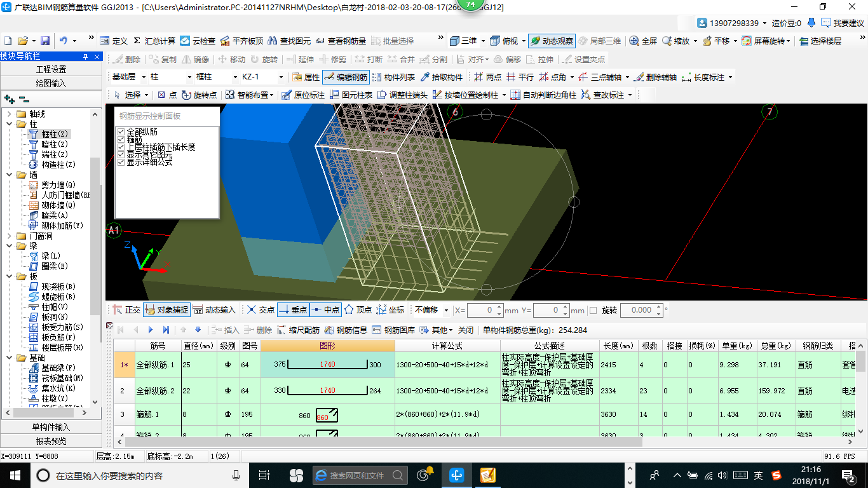Toggle 动态观察 dynamic orbit view
868x488 pixels.
point(552,41)
